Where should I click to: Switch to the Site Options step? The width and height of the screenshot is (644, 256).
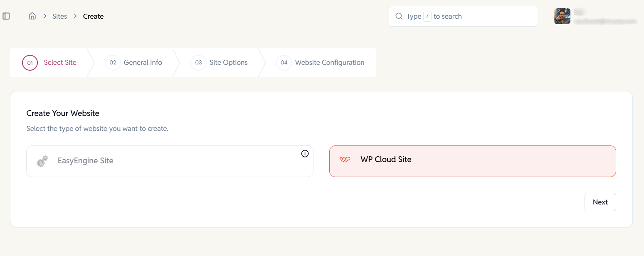[x=229, y=62]
